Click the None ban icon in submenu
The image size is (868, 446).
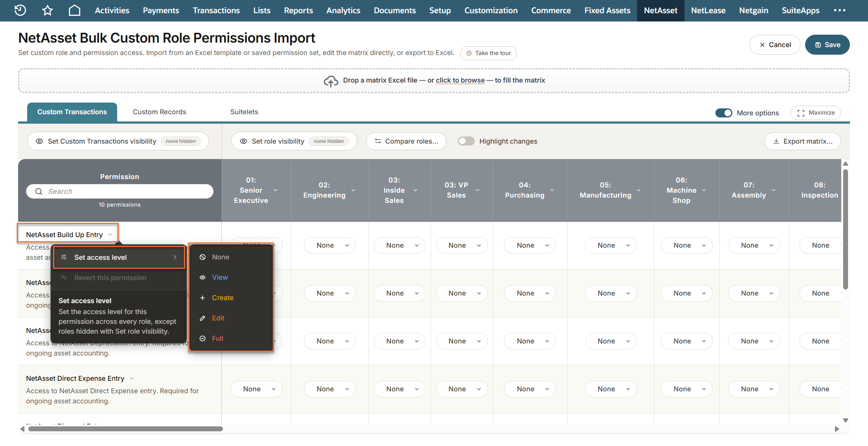[203, 257]
